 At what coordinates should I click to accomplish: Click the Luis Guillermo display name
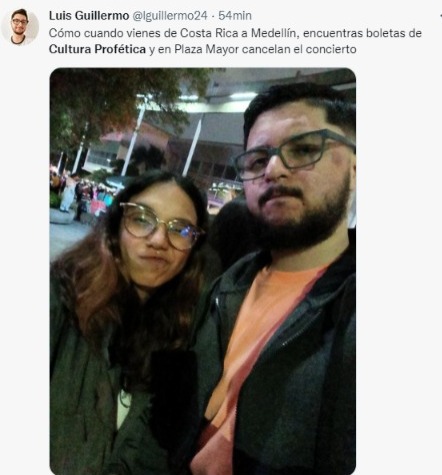[89, 16]
